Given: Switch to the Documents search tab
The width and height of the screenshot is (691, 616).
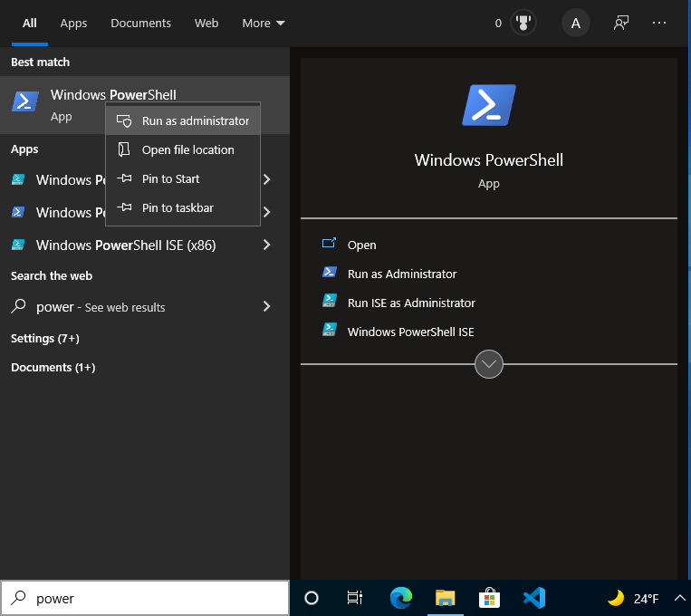Looking at the screenshot, I should click(x=140, y=23).
